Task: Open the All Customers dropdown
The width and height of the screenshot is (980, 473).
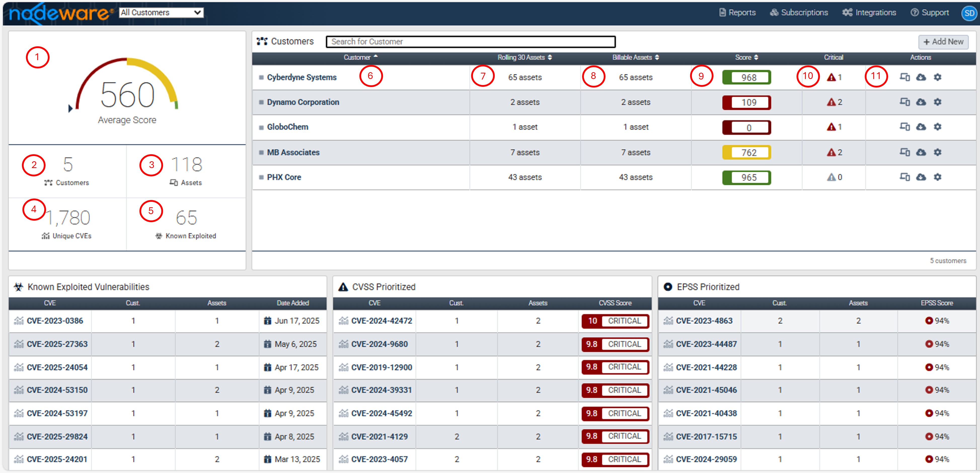Action: point(161,13)
